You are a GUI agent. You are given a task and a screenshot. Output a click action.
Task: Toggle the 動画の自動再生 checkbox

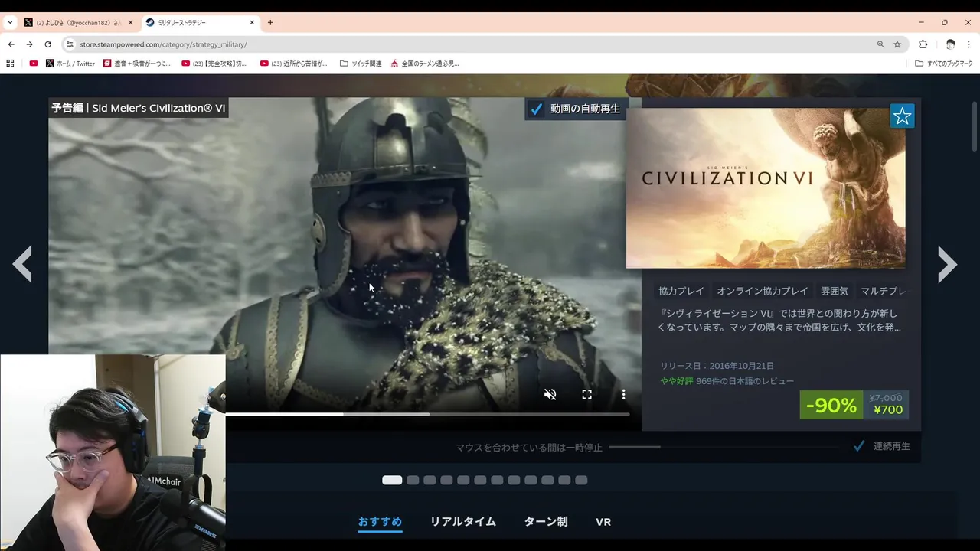point(537,109)
